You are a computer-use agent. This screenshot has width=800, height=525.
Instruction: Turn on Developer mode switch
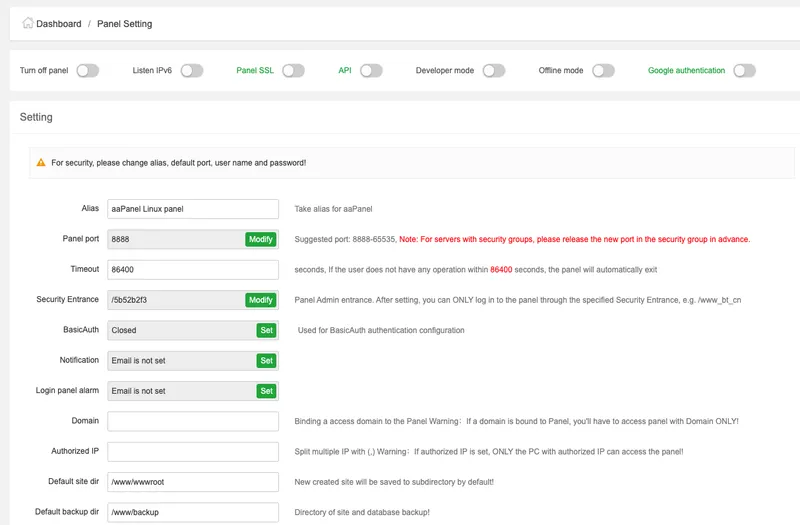pyautogui.click(x=494, y=71)
